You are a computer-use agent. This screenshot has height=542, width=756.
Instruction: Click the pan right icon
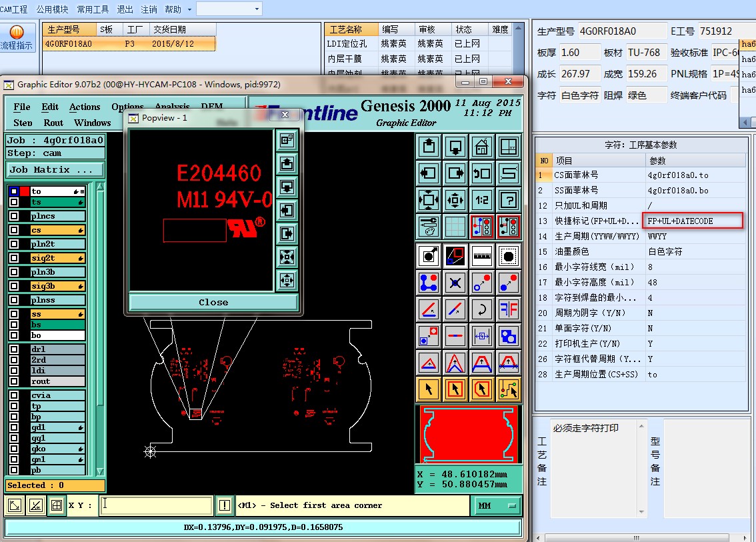(x=455, y=173)
